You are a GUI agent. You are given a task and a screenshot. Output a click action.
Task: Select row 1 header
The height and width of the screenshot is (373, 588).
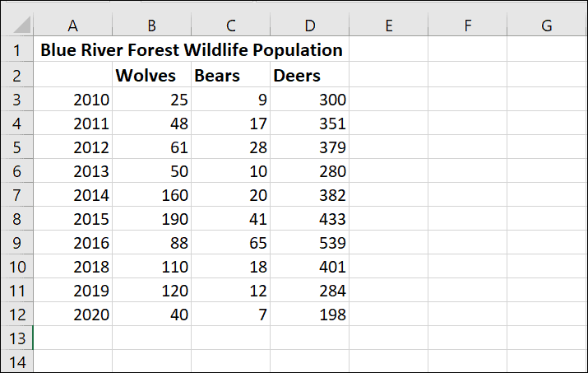point(17,49)
